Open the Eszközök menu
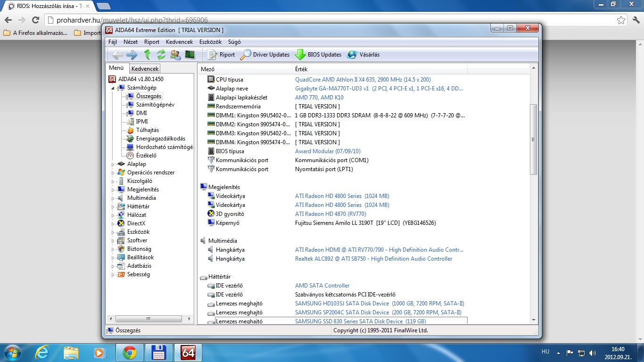Screen dimensions: 644x362 tap(210, 42)
